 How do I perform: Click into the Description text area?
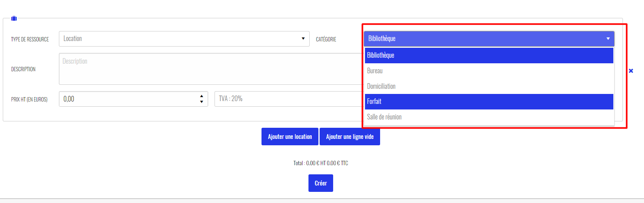211,69
